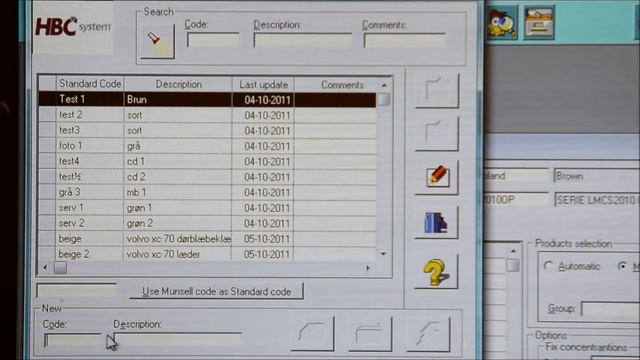Click the pencil edit icon button
The image size is (640, 360).
point(437,178)
